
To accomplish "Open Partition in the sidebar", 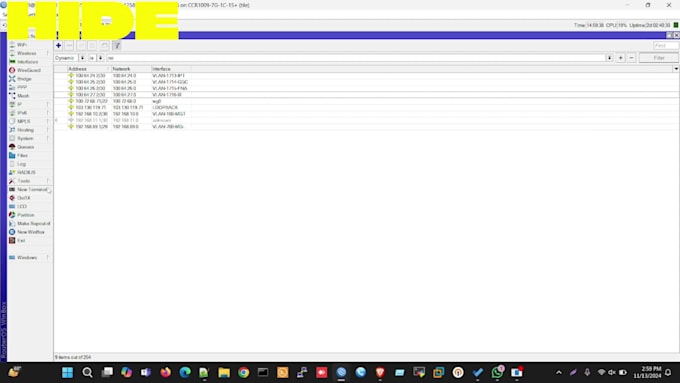I will point(25,215).
